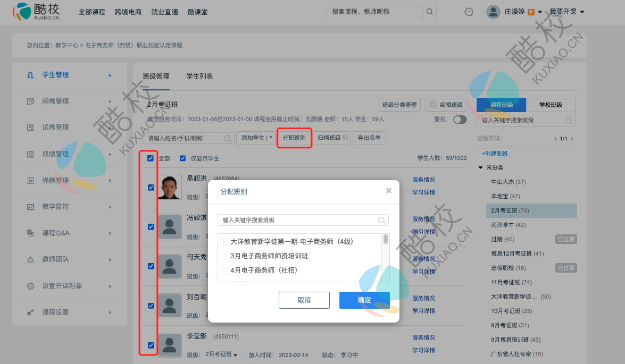Click the 设置开课对象 sidebar icon
The image size is (625, 364).
pos(30,286)
